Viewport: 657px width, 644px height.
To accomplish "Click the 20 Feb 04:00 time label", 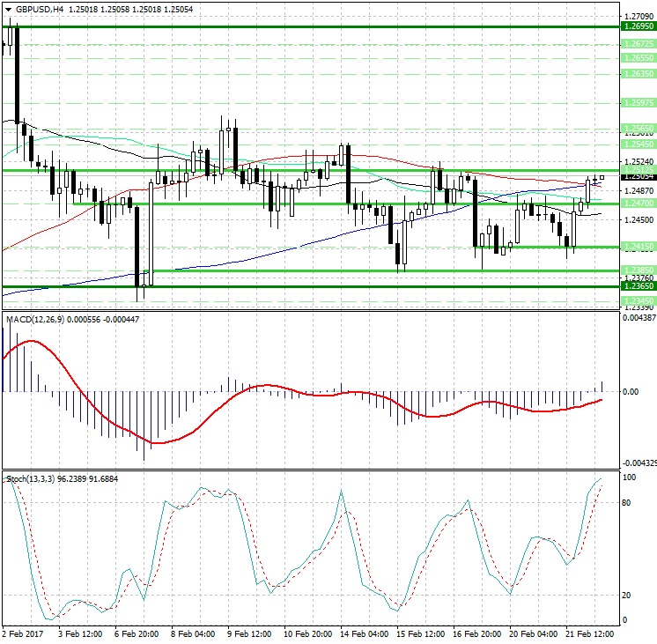I will click(534, 633).
